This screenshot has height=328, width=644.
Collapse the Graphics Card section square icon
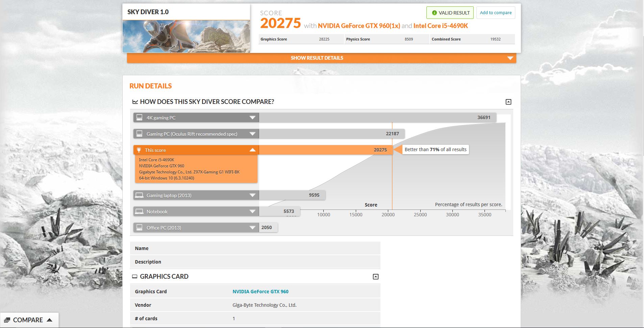[x=375, y=277]
